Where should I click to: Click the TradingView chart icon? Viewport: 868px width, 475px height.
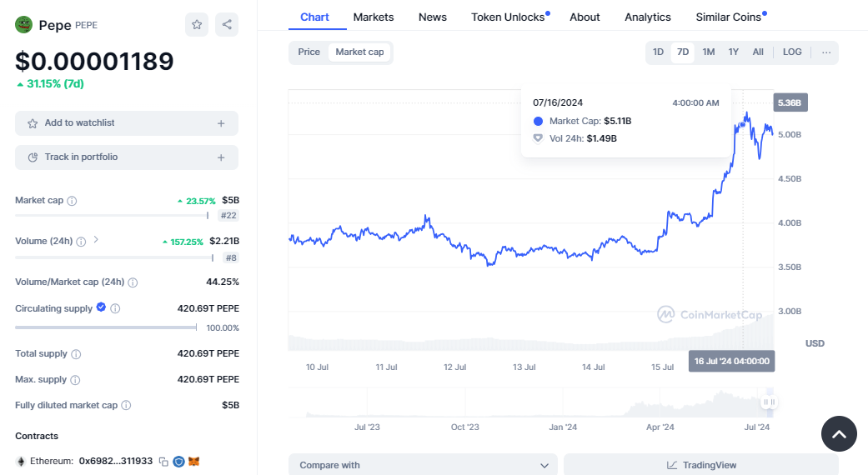point(671,465)
